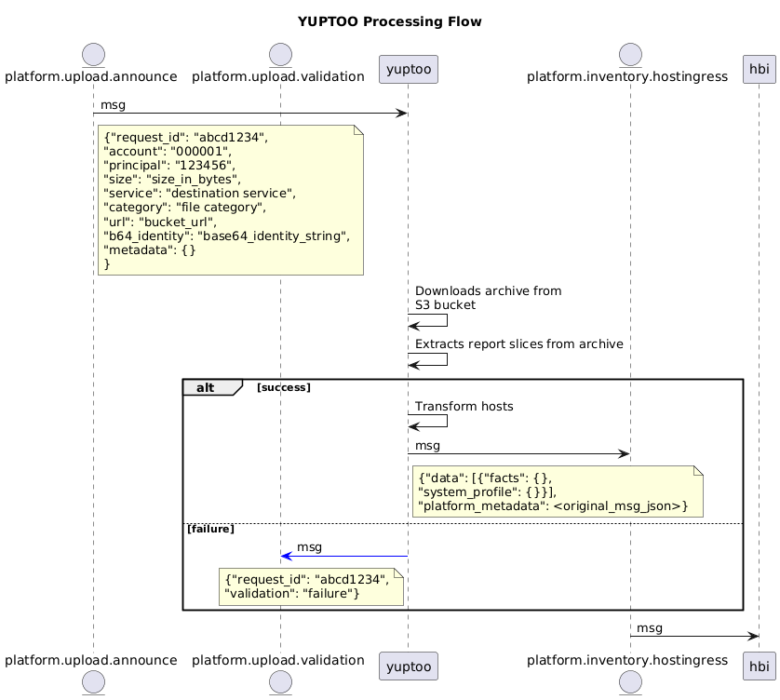780x700 pixels.
Task: Click the bottom platform.upload.validation label
Action: [278, 660]
